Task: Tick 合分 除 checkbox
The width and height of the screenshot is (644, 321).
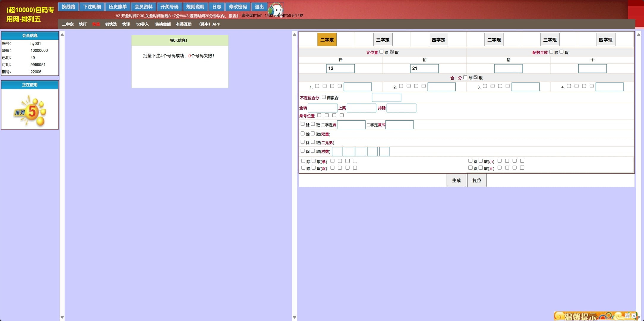Action: [x=465, y=77]
